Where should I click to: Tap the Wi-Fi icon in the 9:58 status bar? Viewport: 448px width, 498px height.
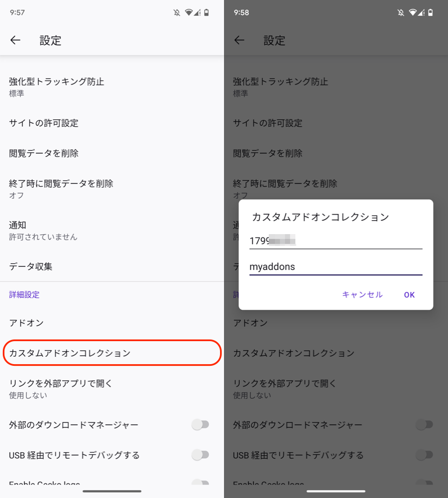413,12
